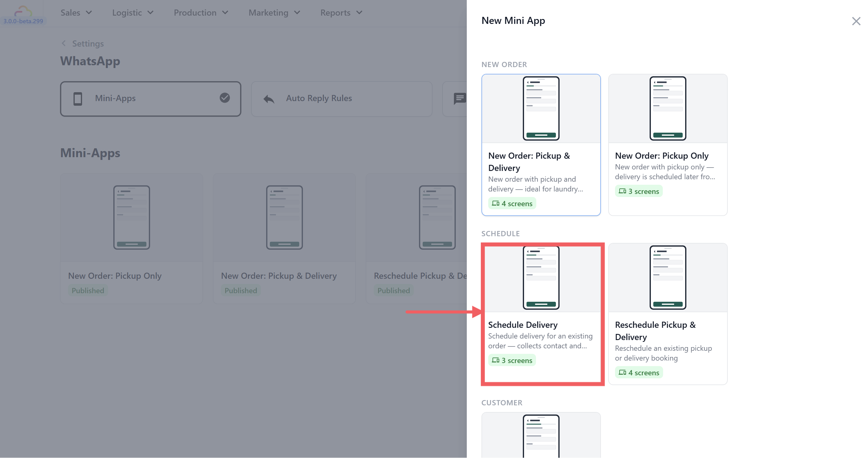
Task: Click the Auto Reply Rules arrow icon
Action: click(x=269, y=99)
